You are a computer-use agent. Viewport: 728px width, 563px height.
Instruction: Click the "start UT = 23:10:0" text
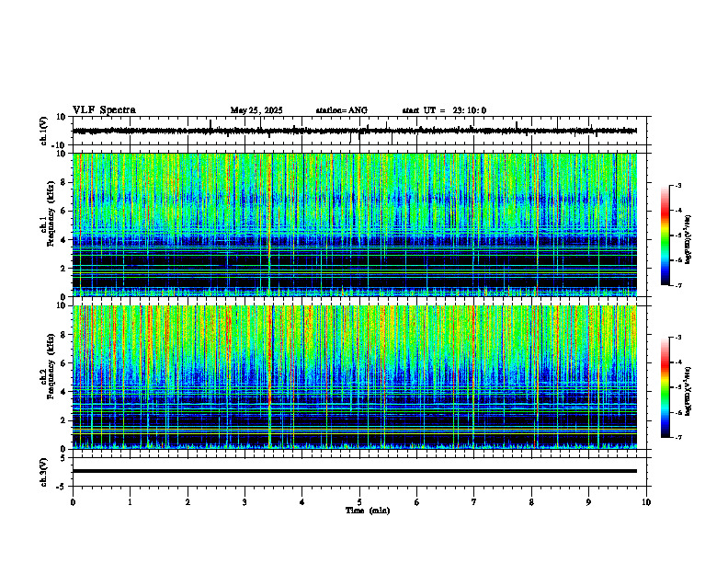tap(444, 110)
